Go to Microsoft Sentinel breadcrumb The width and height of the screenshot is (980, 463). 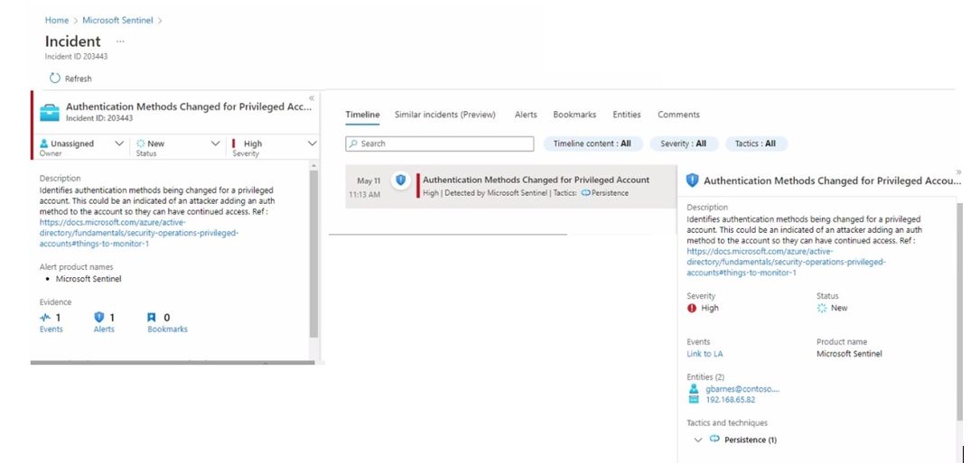[117, 20]
